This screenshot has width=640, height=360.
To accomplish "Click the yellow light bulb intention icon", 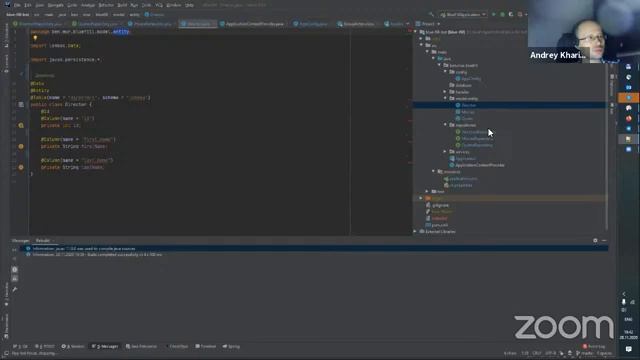I will point(35,38).
